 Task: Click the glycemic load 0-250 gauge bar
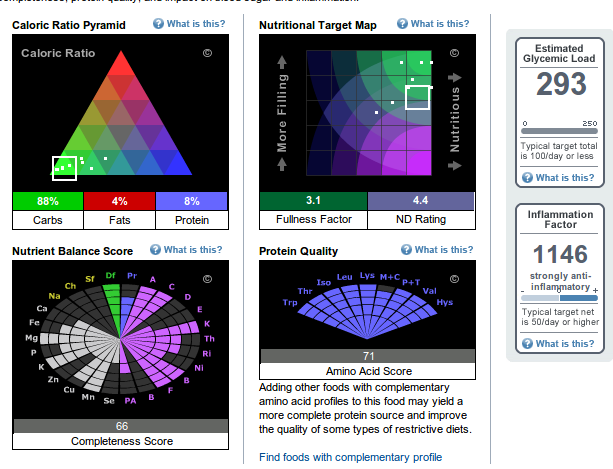pyautogui.click(x=559, y=131)
